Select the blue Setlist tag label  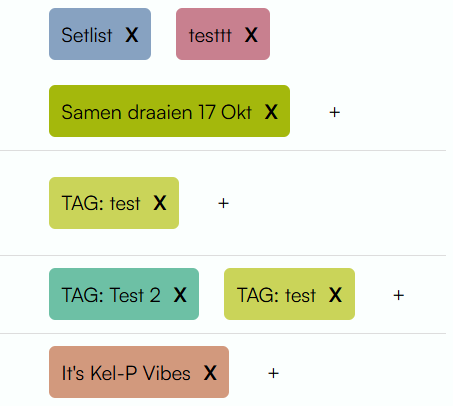87,35
